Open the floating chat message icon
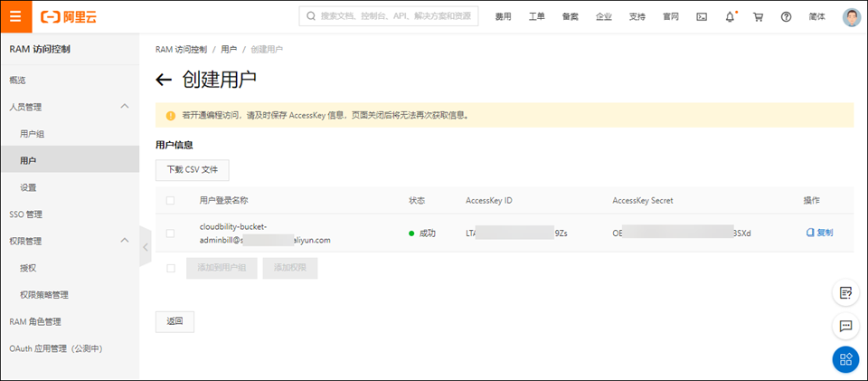 [846, 326]
